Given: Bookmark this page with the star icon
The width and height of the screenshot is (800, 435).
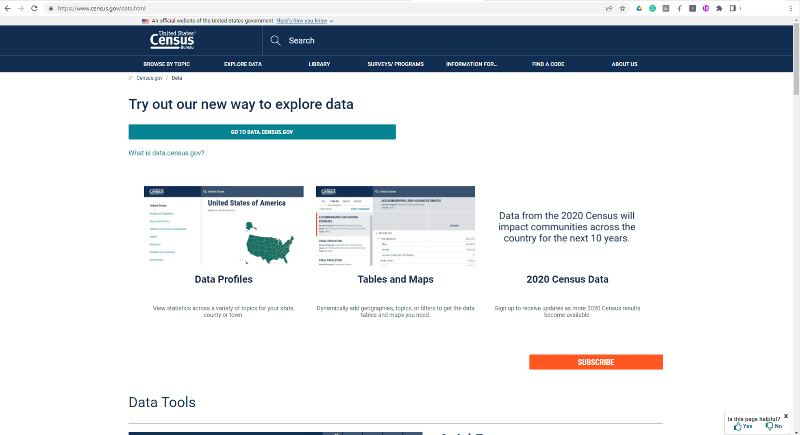Looking at the screenshot, I should point(622,8).
